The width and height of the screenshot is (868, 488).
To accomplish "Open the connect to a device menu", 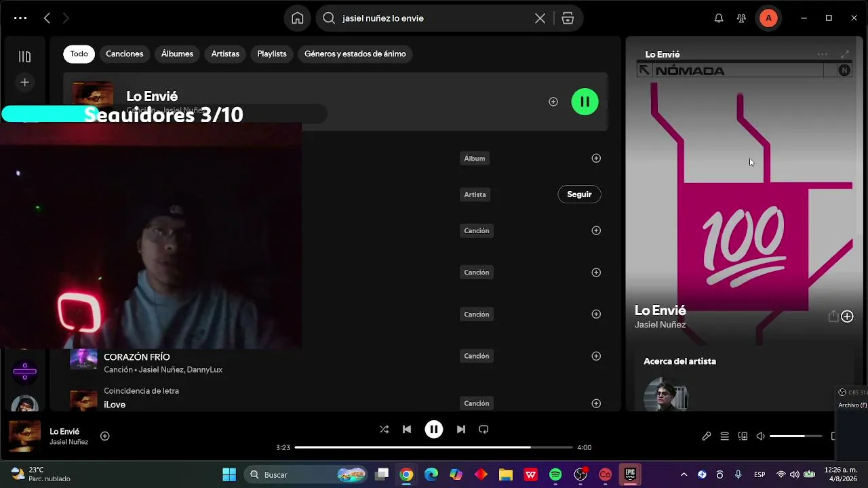I will click(x=743, y=436).
